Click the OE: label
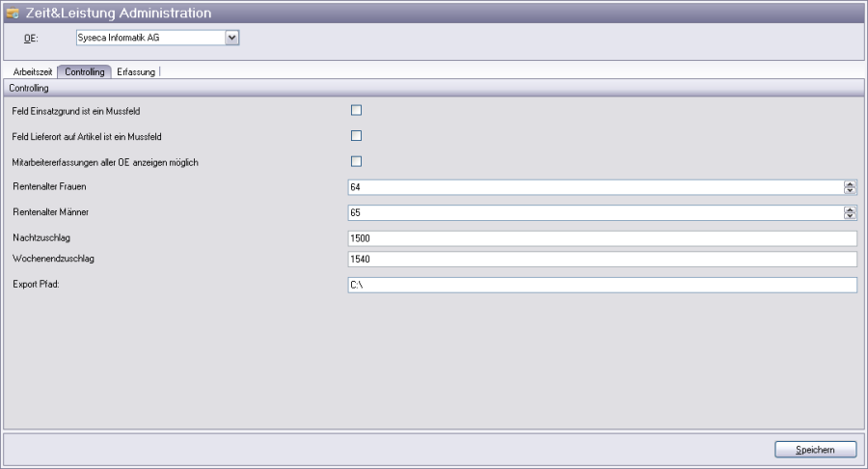Screen dimensions: 868x469 pyautogui.click(x=31, y=39)
